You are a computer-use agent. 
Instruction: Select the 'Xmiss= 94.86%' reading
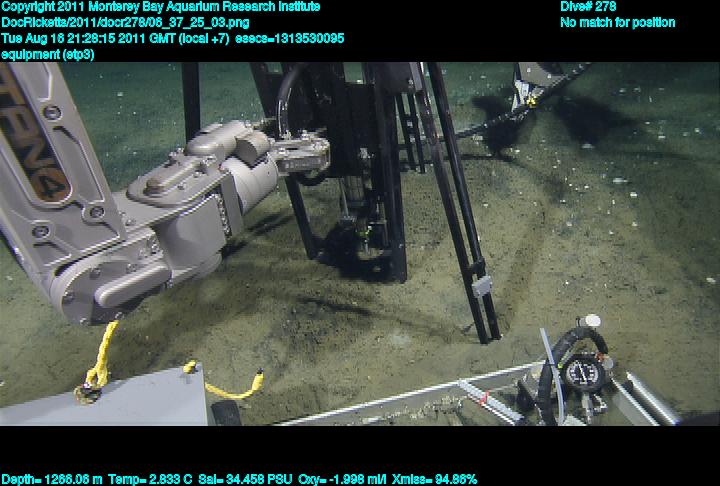click(435, 480)
